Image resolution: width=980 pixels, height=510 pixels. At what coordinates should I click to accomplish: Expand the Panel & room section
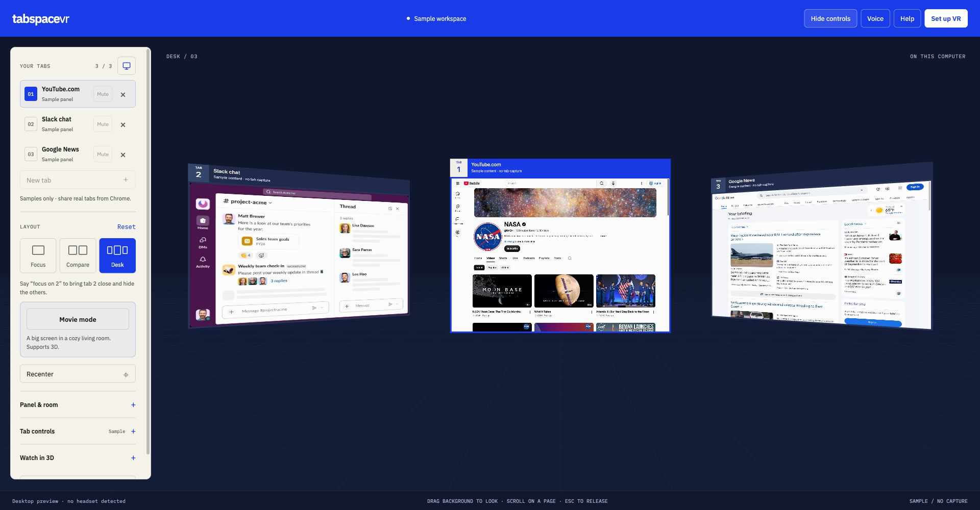[78, 405]
